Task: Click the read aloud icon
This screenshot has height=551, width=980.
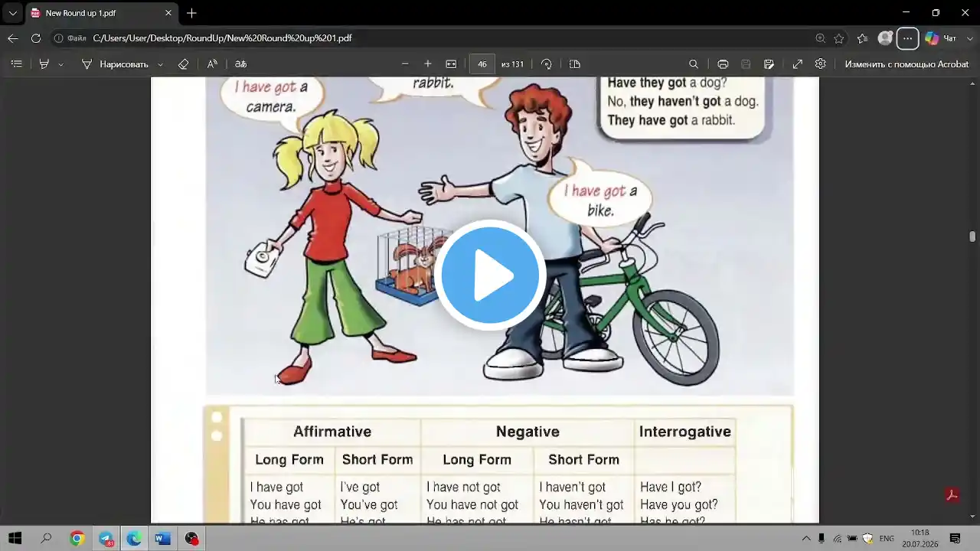Action: coord(212,64)
